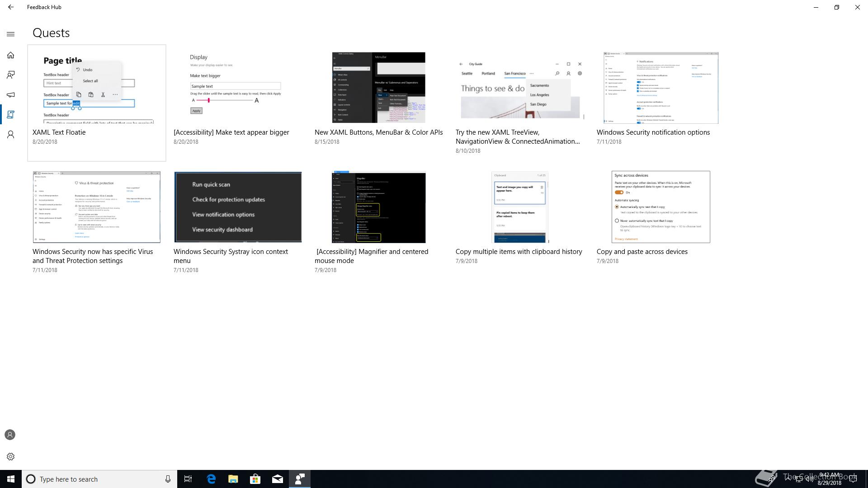
Task: Click 'New XAML Buttons, MenuBar & Color APIs'
Action: (x=379, y=132)
